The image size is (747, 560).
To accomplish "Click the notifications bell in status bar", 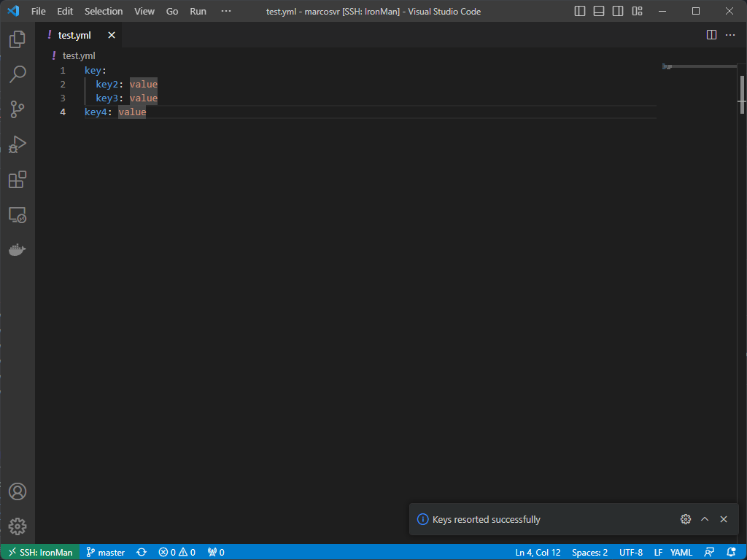I will pos(733,552).
